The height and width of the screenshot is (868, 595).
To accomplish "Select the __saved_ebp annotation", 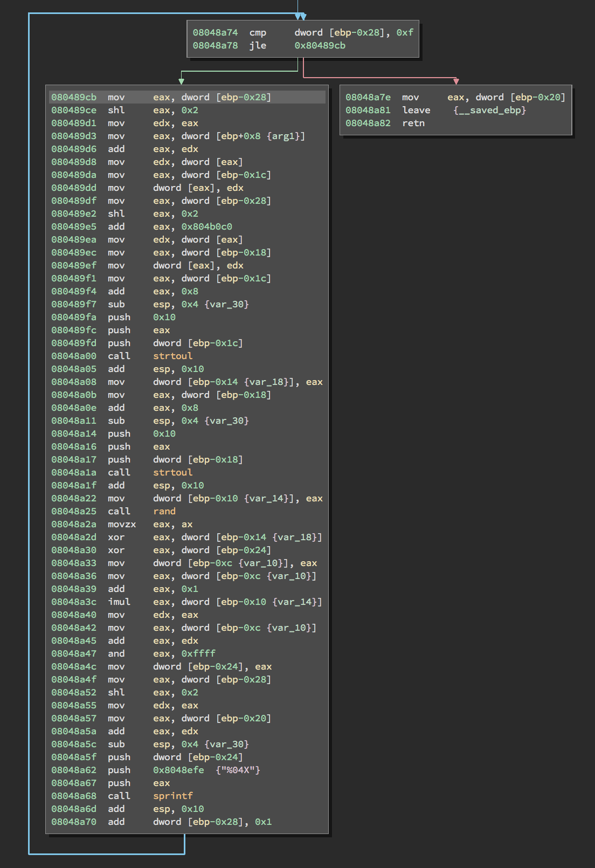I will pos(489,110).
